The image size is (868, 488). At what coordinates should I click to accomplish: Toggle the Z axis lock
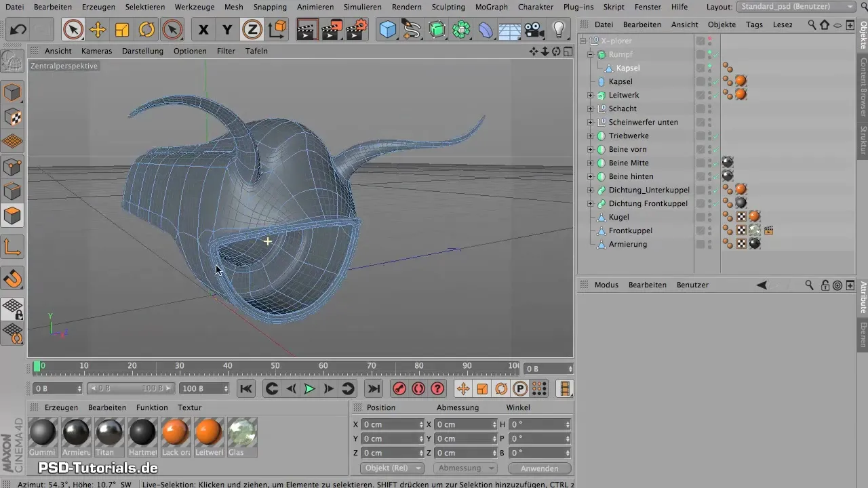(252, 30)
